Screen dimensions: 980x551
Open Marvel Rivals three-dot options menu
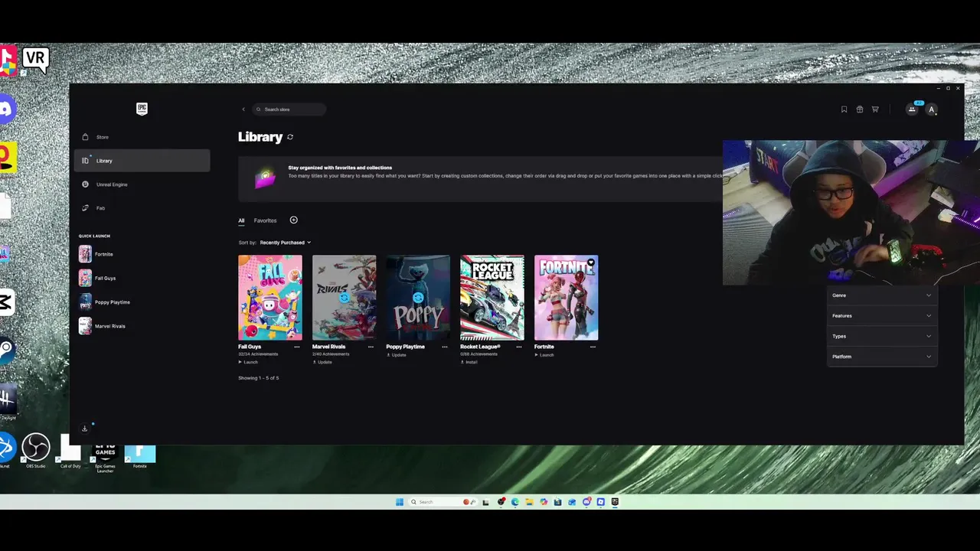tap(371, 347)
